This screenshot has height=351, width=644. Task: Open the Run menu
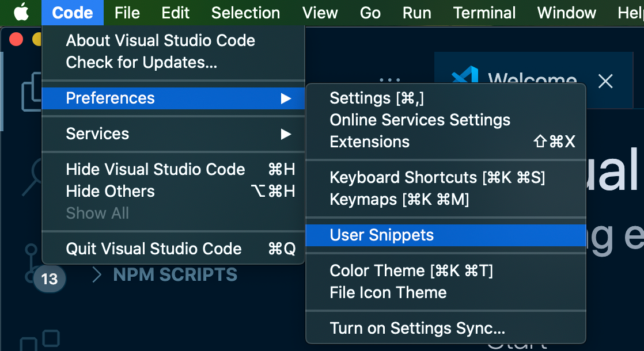[x=417, y=13]
